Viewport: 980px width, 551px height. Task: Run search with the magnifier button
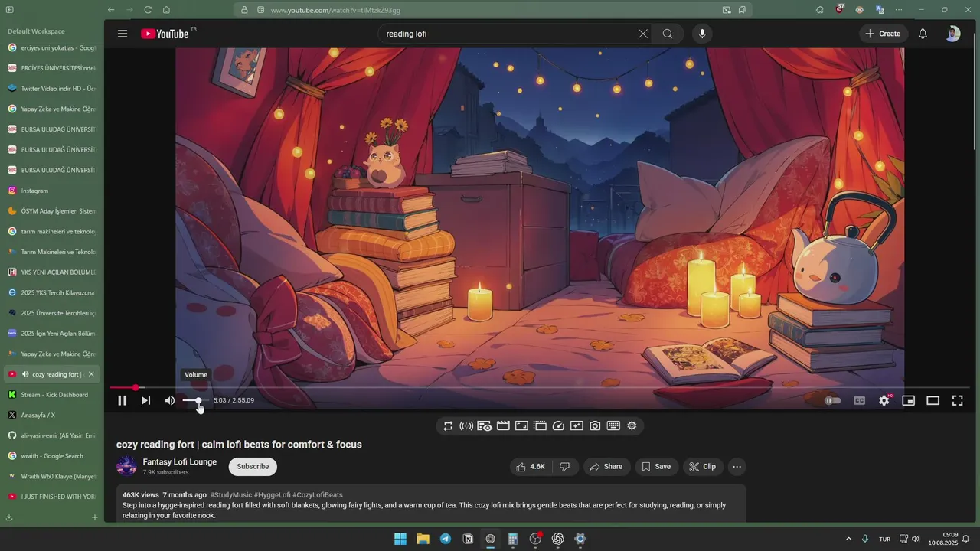[x=668, y=34]
